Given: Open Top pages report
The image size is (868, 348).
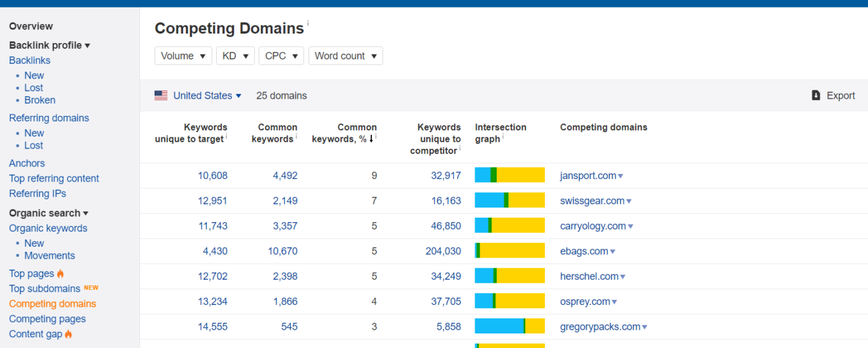Looking at the screenshot, I should [32, 274].
